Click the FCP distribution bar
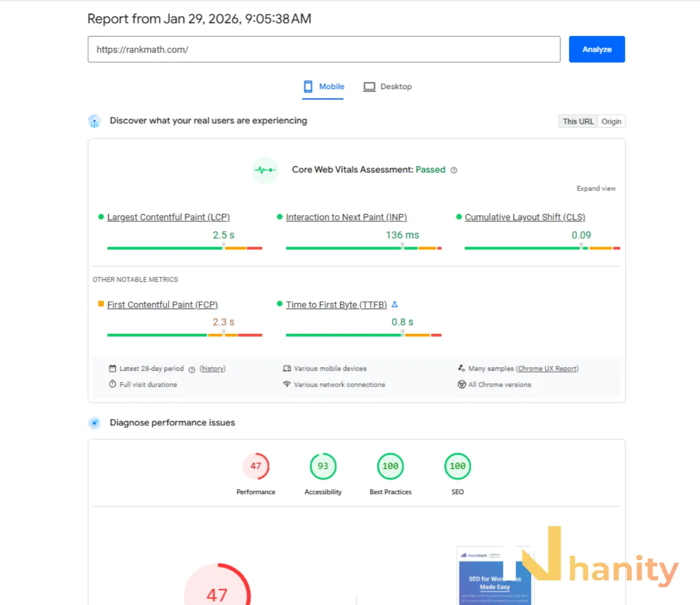Screen dimensions: 700x605 (x=185, y=335)
